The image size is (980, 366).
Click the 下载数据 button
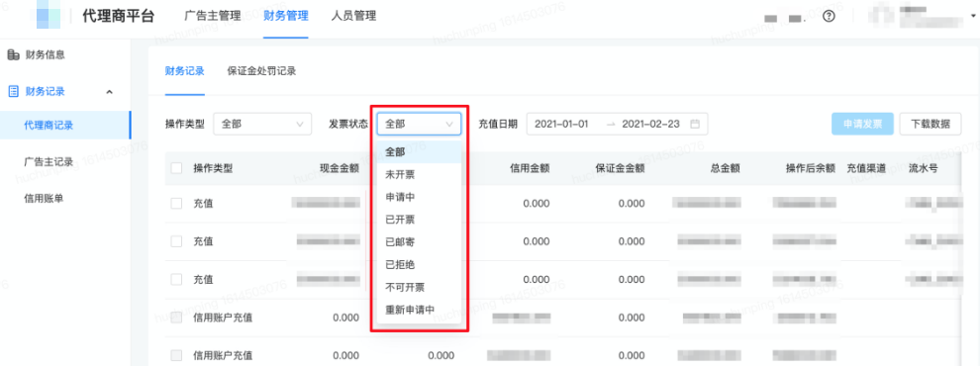(931, 124)
